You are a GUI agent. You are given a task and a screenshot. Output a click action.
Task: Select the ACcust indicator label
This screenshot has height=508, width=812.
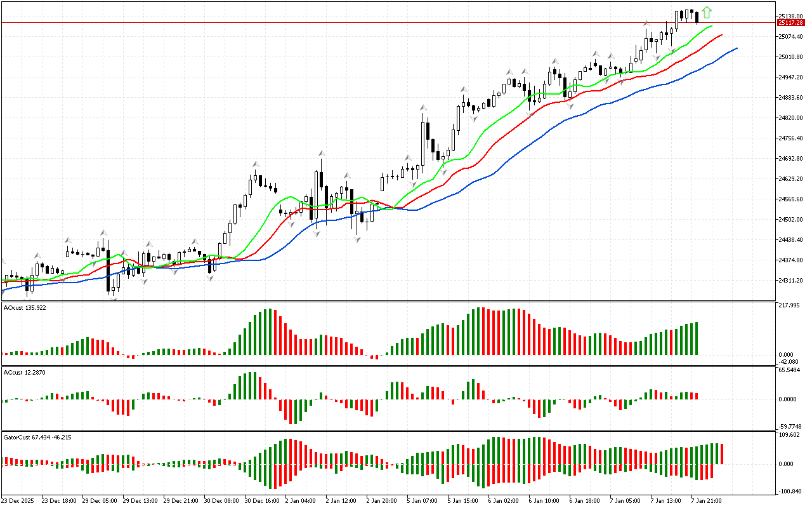pyautogui.click(x=25, y=372)
